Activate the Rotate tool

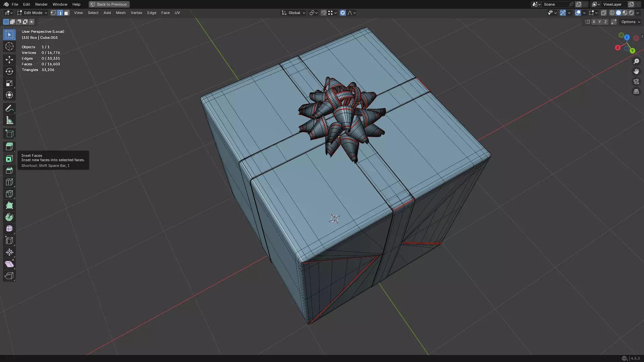pyautogui.click(x=9, y=71)
